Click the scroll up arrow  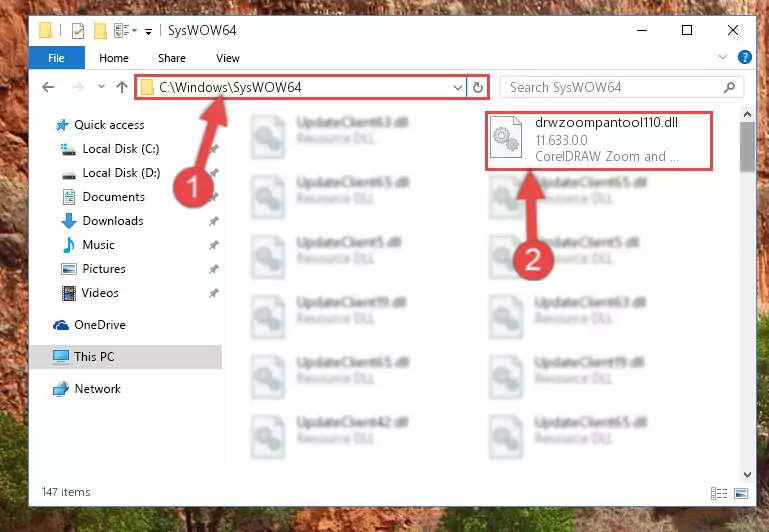pyautogui.click(x=747, y=115)
